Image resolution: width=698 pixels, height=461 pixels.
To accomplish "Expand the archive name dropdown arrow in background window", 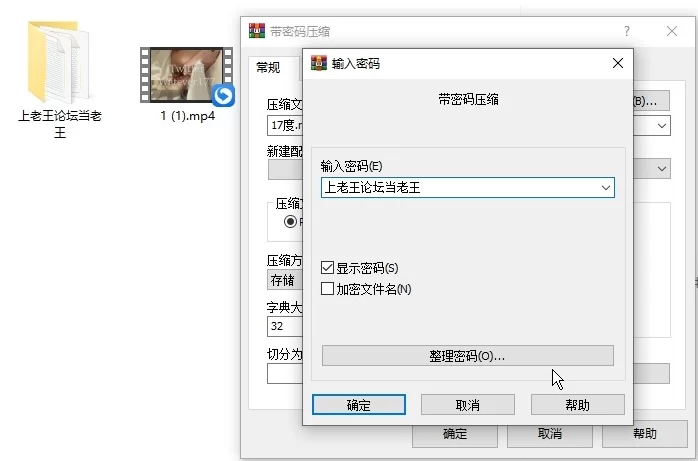I will pos(661,125).
